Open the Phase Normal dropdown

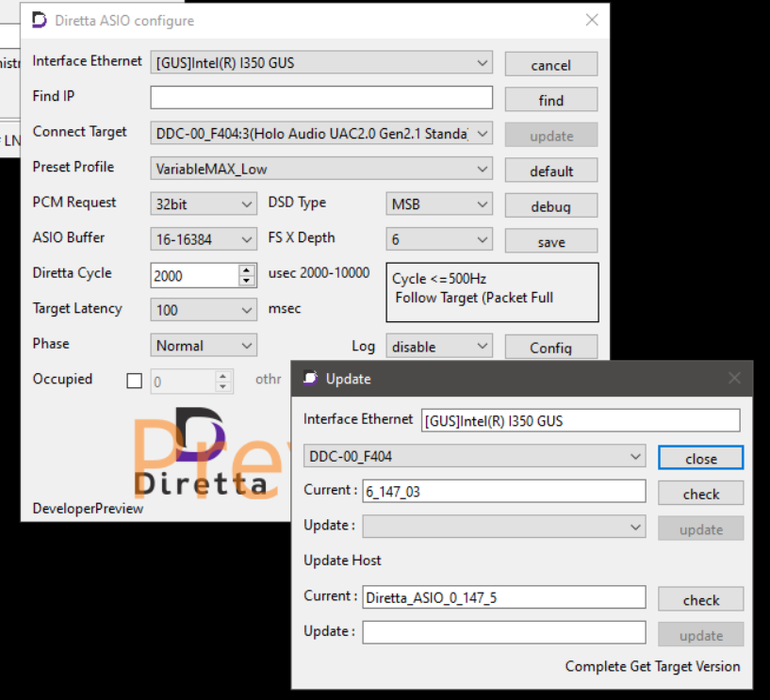pyautogui.click(x=204, y=346)
